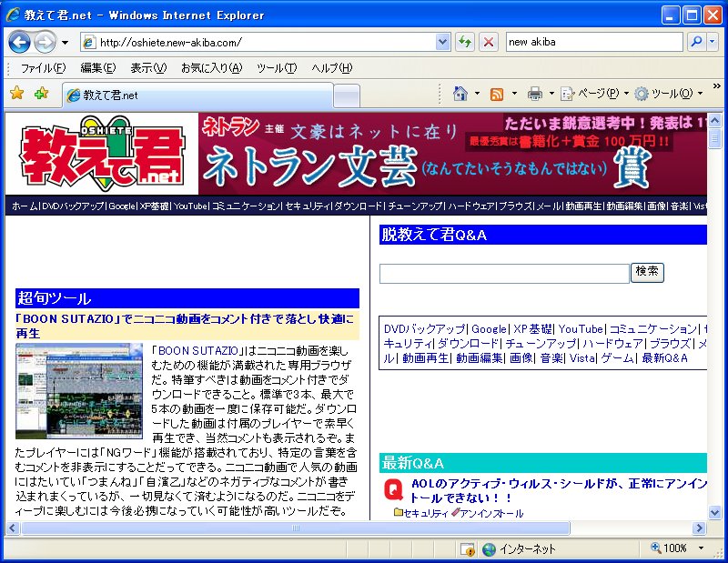Click ハードウェア in the dark nav bar
728x563 pixels.
click(x=470, y=206)
